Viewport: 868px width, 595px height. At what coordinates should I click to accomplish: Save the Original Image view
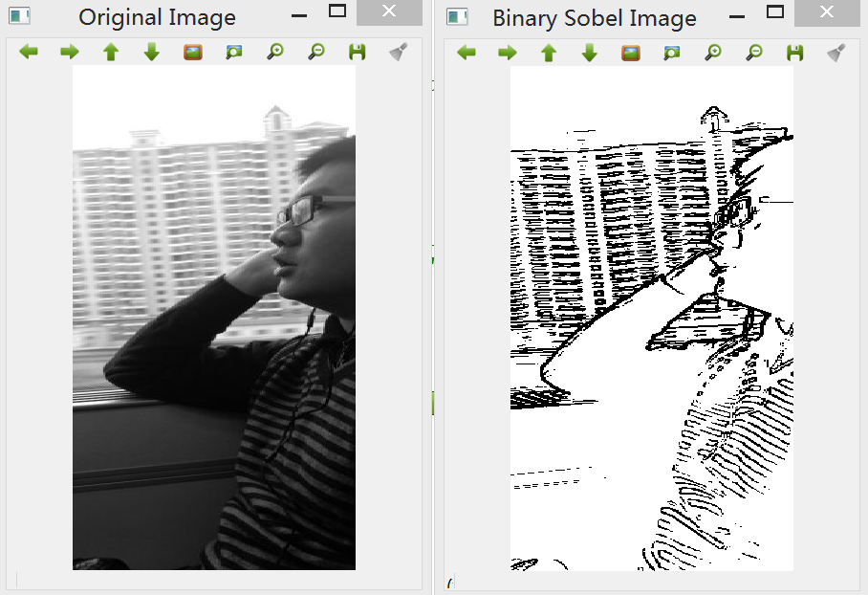click(x=358, y=52)
